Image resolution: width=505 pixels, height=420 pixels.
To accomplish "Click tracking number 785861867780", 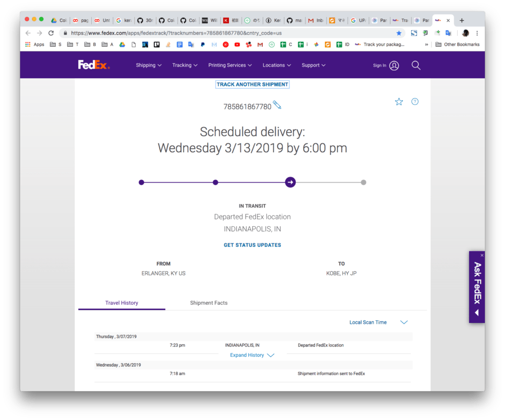I will (x=248, y=106).
